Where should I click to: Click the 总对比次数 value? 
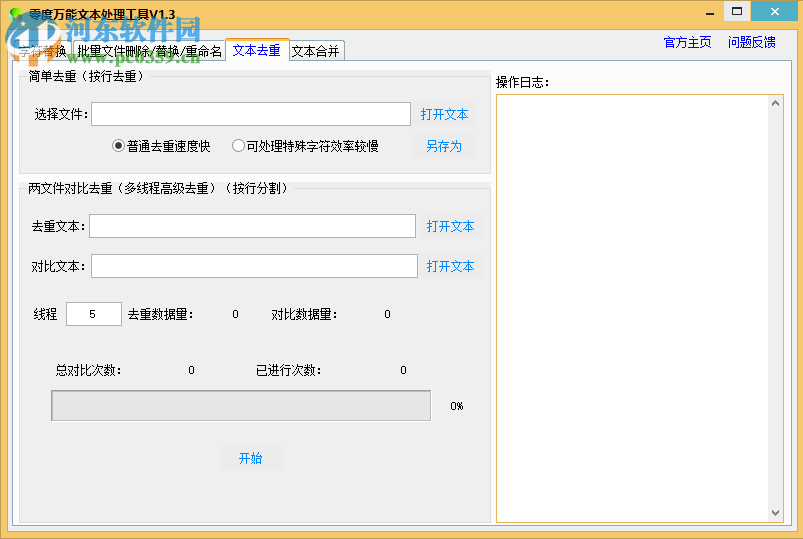point(191,370)
